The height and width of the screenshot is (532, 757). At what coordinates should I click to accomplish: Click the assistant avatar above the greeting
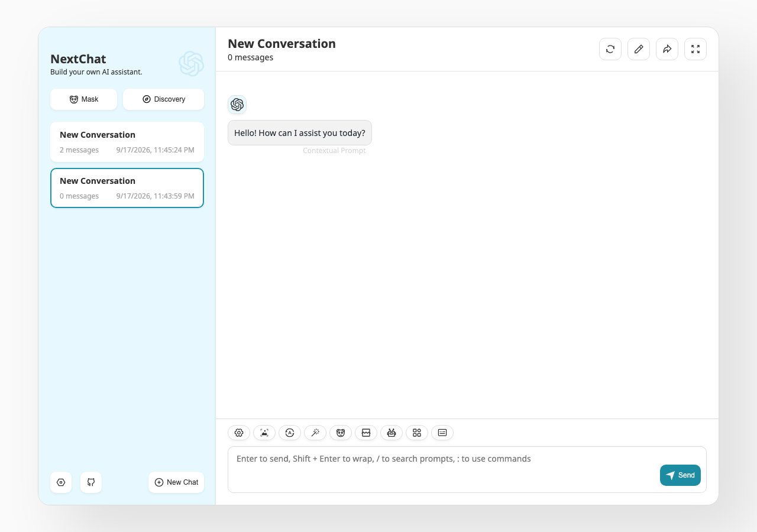pos(237,105)
